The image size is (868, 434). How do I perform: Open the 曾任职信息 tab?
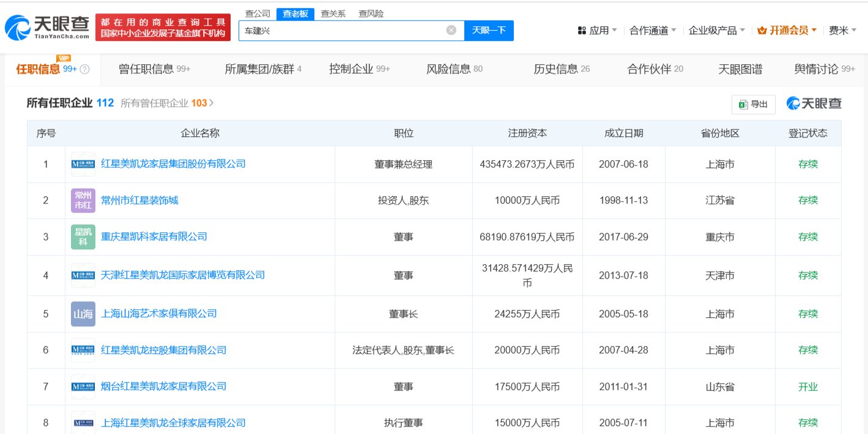(x=154, y=69)
